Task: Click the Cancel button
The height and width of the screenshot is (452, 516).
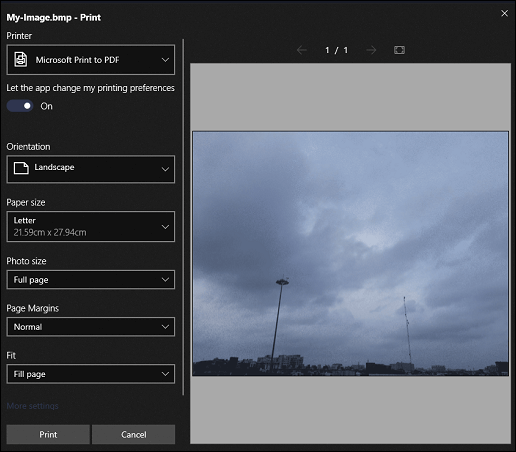Action: coord(133,434)
